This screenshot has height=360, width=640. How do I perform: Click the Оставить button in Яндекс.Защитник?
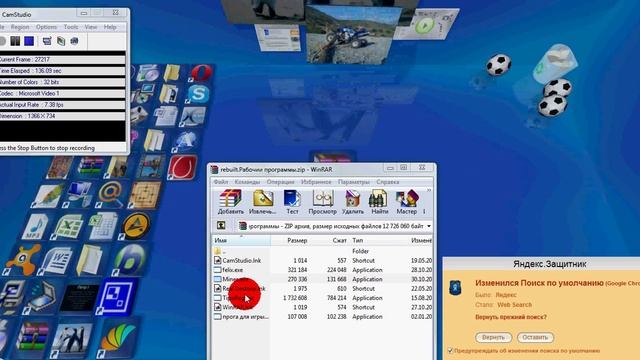[535, 337]
